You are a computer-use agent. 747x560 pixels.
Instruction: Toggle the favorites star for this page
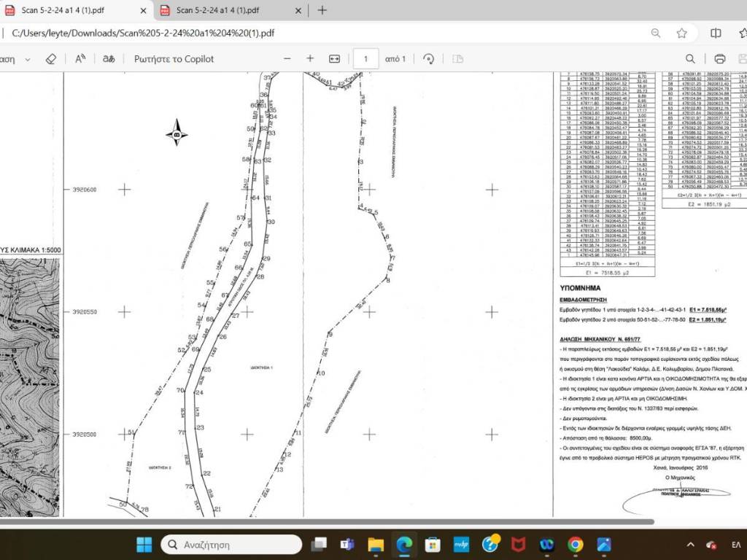[681, 33]
